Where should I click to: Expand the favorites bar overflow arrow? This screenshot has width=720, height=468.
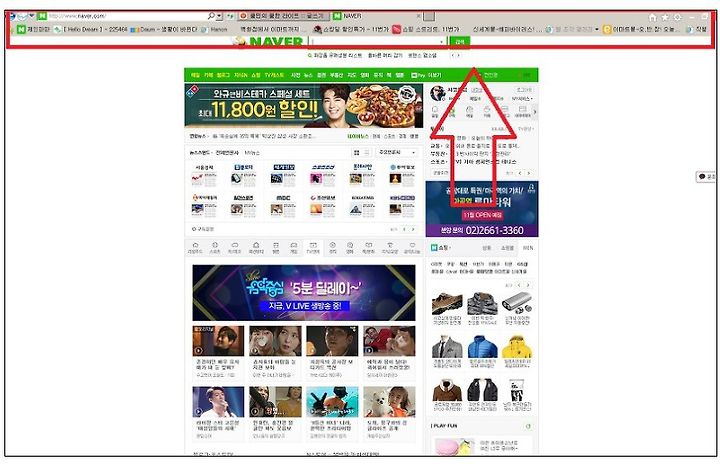pyautogui.click(x=596, y=29)
